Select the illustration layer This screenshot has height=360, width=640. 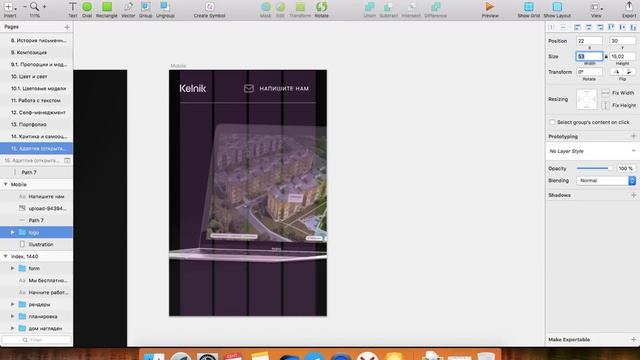(36, 244)
